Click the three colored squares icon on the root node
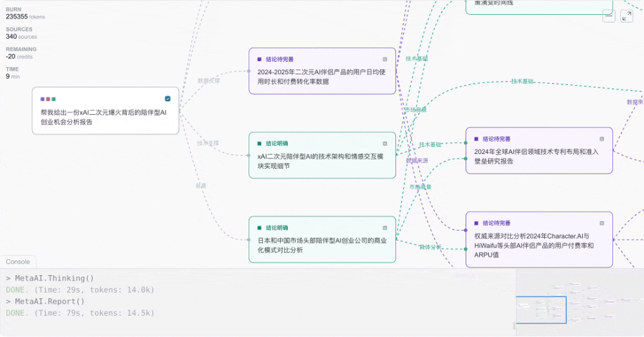 pyautogui.click(x=48, y=99)
